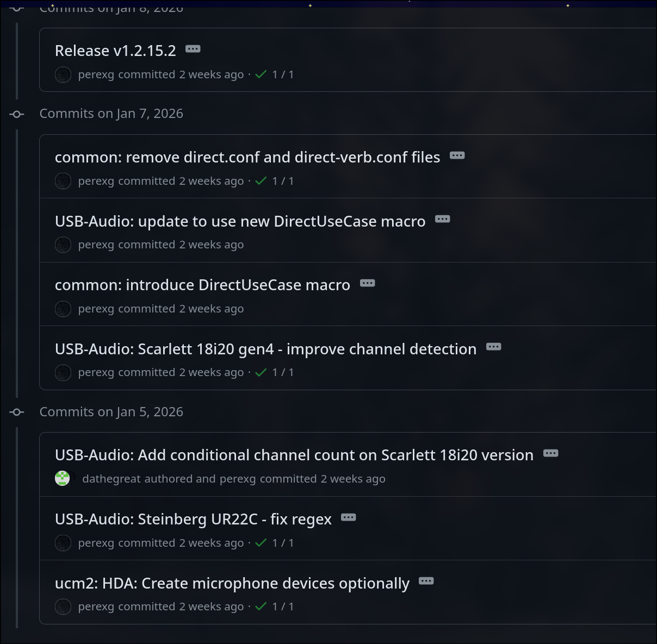Screen dimensions: 657x644
Task: Open commit removing direct.conf and direct-verb.conf files
Action: [247, 157]
